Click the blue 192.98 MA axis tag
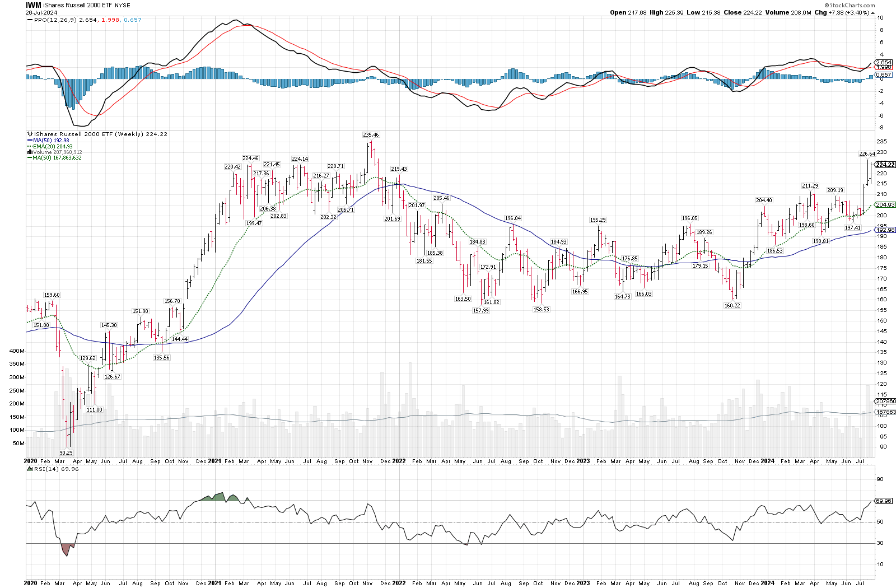This screenshot has width=896, height=588. (x=885, y=230)
